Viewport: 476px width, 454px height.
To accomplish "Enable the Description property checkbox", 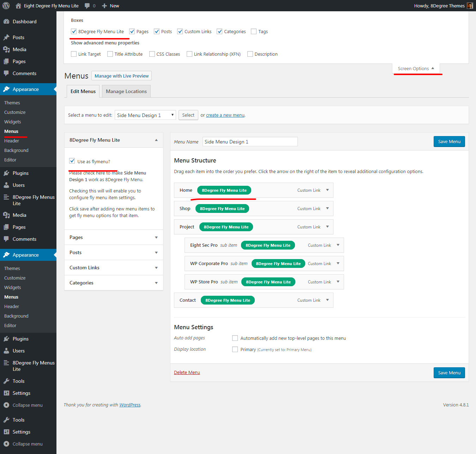I will click(x=250, y=54).
